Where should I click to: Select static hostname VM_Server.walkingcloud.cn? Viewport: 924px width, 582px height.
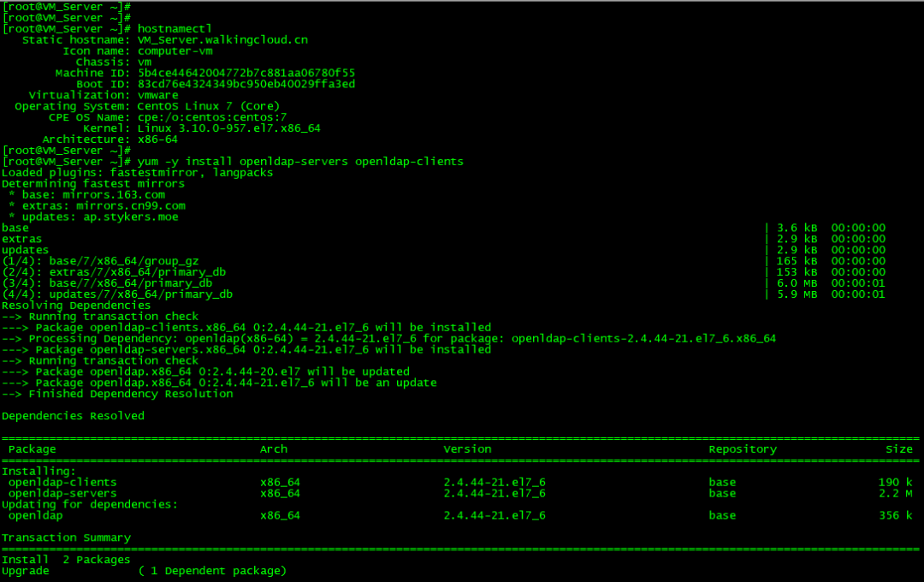pyautogui.click(x=222, y=40)
